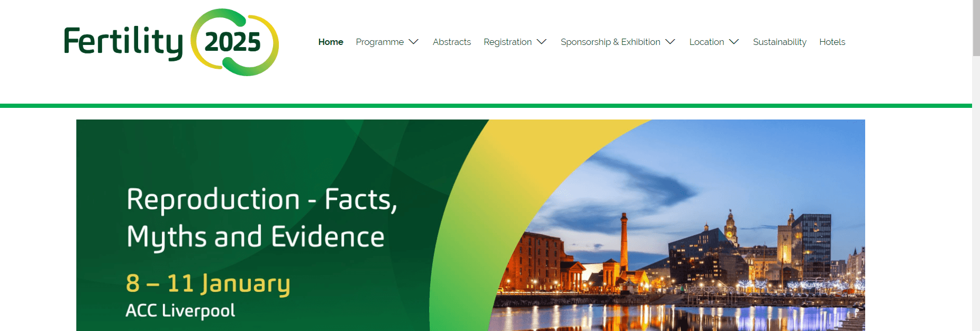Click the Fertility 2025 logo
The height and width of the screenshot is (331, 980).
[171, 42]
